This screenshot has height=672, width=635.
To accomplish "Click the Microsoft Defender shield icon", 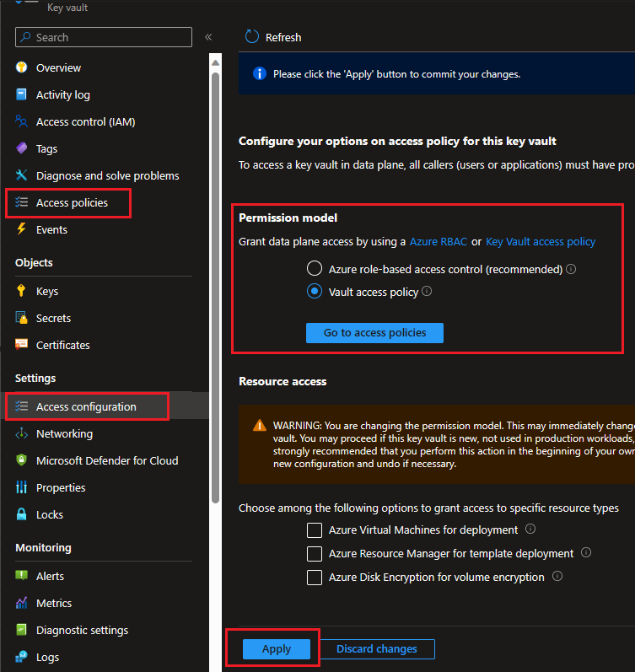I will pos(21,460).
